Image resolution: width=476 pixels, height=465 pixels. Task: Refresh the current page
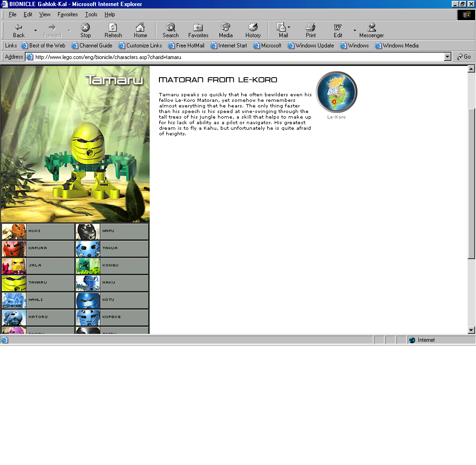113,31
